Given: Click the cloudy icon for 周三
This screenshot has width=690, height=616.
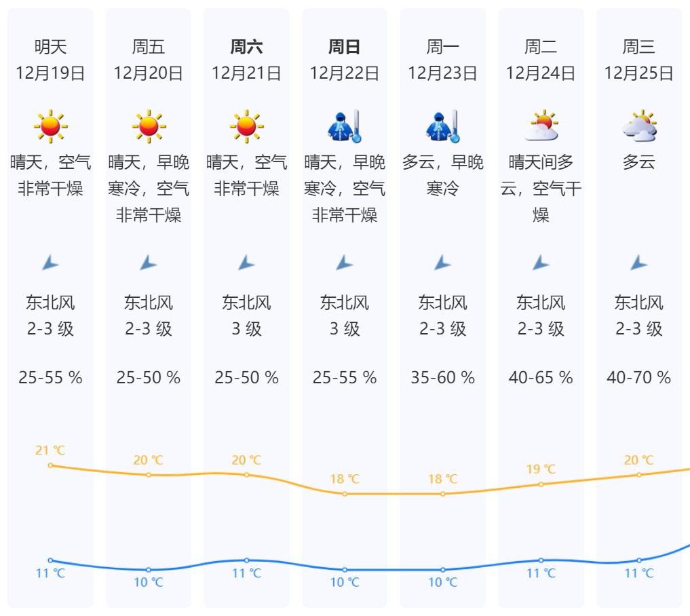Looking at the screenshot, I should [639, 126].
